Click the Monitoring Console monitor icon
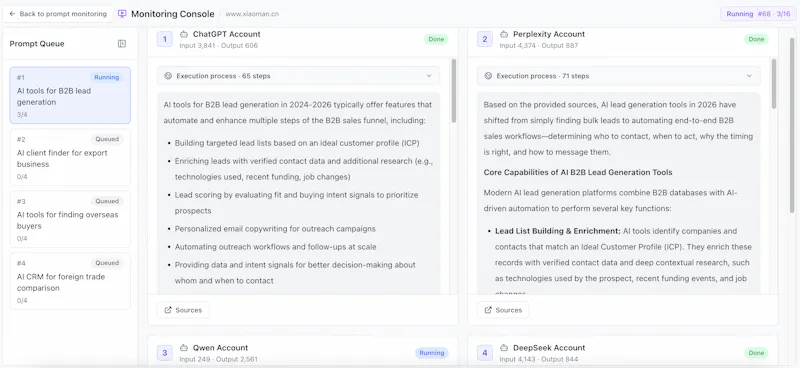Image resolution: width=800 pixels, height=368 pixels. (x=122, y=14)
